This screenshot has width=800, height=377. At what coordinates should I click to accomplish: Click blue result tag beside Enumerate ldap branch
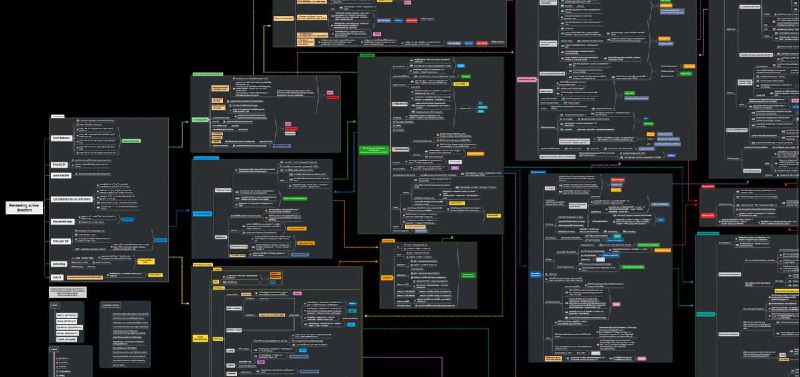click(128, 219)
